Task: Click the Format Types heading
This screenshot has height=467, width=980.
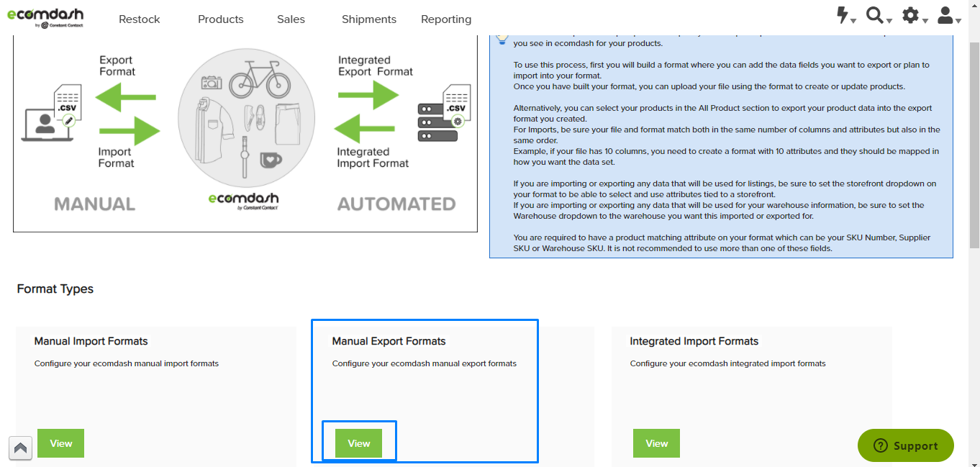Action: [55, 289]
